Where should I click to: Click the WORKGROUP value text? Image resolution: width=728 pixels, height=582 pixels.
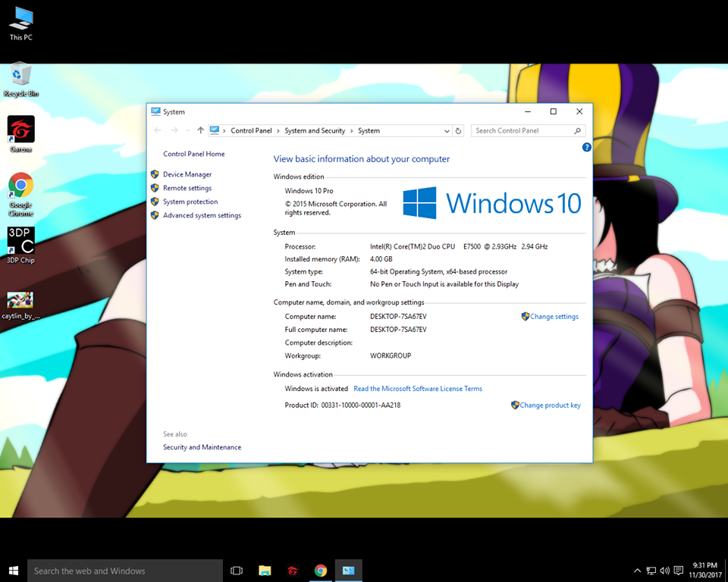pyautogui.click(x=391, y=355)
